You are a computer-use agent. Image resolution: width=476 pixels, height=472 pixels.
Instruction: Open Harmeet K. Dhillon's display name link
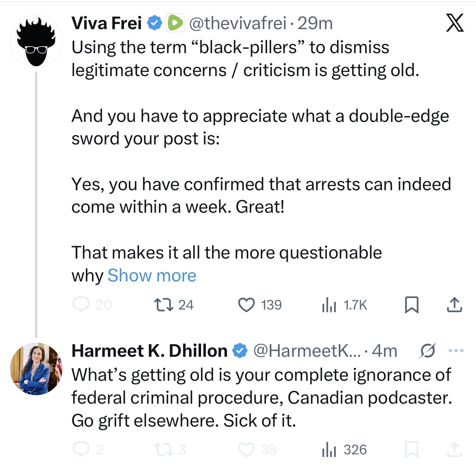(149, 351)
